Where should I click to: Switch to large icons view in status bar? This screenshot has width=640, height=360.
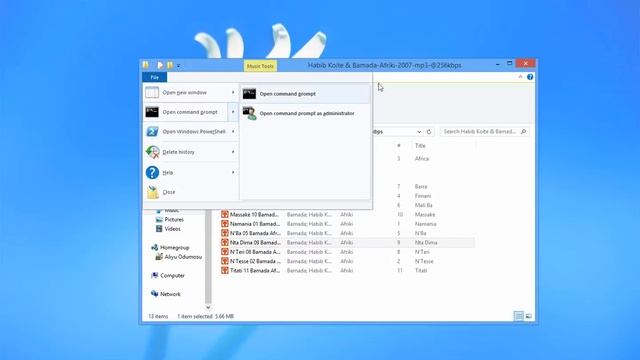point(529,316)
